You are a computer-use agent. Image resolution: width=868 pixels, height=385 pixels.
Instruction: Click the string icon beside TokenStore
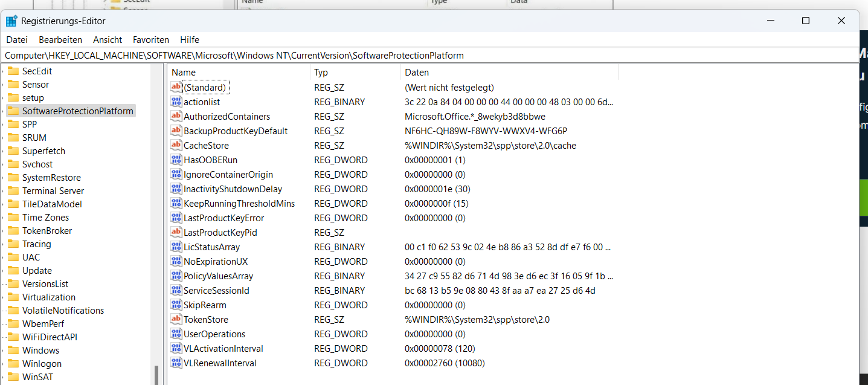coord(176,320)
